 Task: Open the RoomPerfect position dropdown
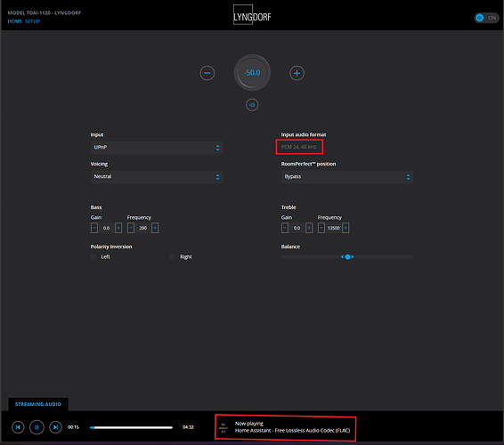347,177
